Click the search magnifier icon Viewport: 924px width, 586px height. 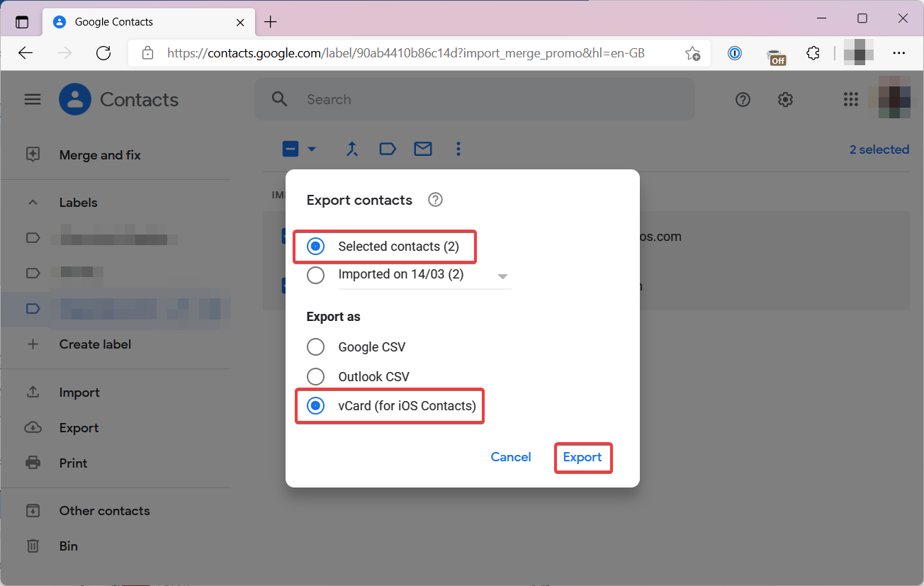tap(280, 99)
